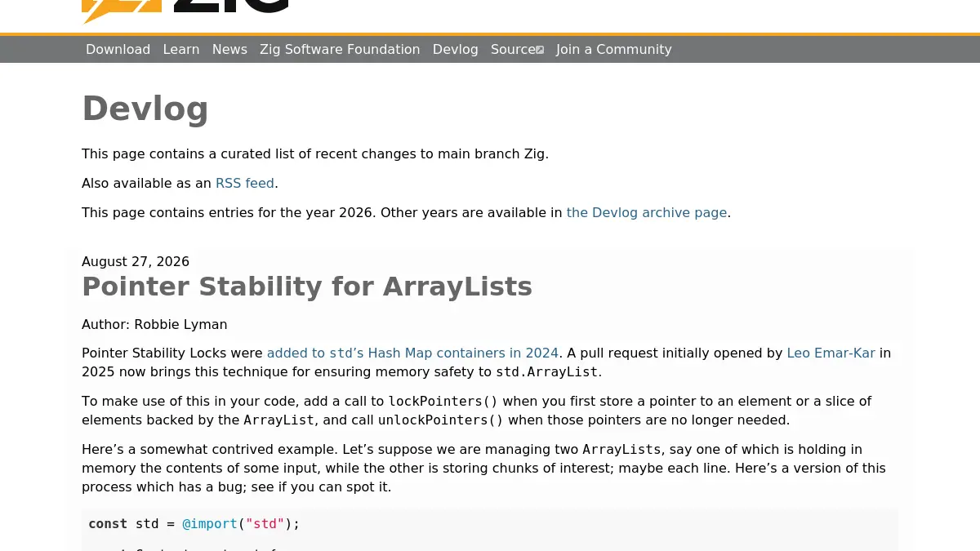Click the 'Pointer Stability for ArrayLists' heading
Screen dimensions: 980x551
point(307,287)
